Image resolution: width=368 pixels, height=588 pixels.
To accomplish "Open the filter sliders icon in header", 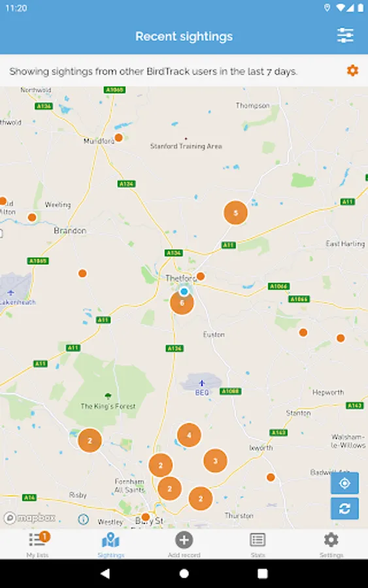I will tap(344, 36).
